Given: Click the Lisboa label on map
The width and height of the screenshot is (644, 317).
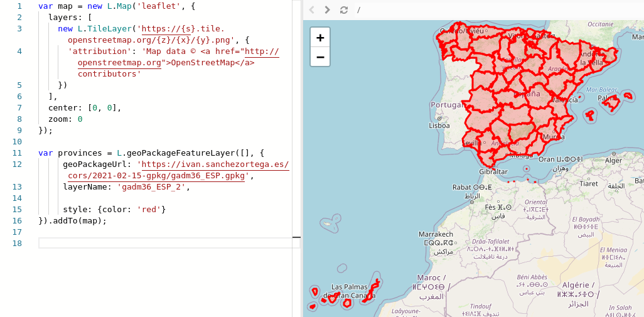Looking at the screenshot, I should click(x=439, y=126).
